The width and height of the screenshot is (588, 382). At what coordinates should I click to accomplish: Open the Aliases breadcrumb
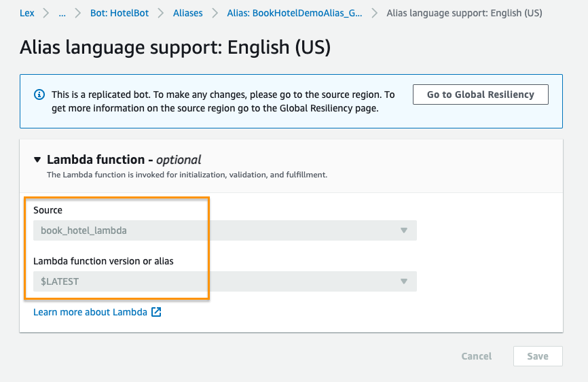click(187, 13)
